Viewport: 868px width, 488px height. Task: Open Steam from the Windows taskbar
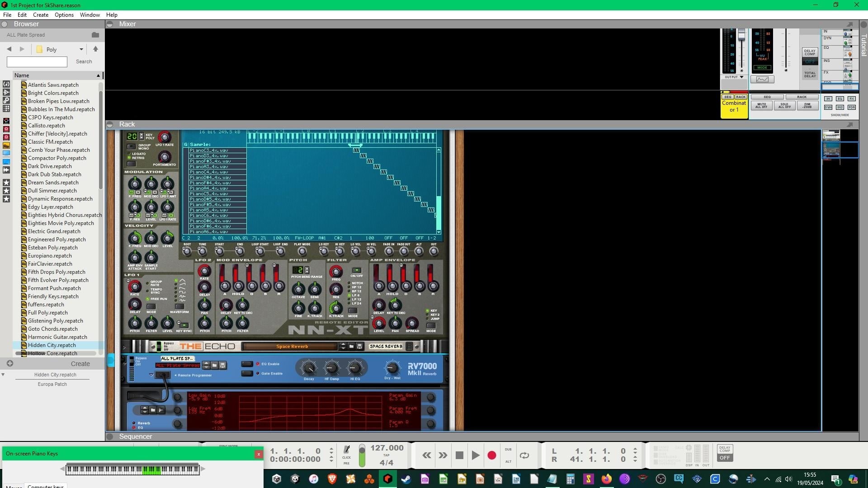coord(406,479)
